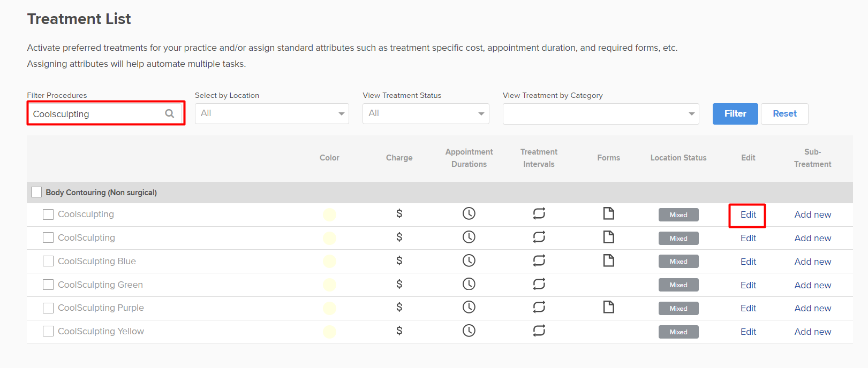Open treatment interval icon for lowercase-s "Coolsculpting" row

point(539,213)
